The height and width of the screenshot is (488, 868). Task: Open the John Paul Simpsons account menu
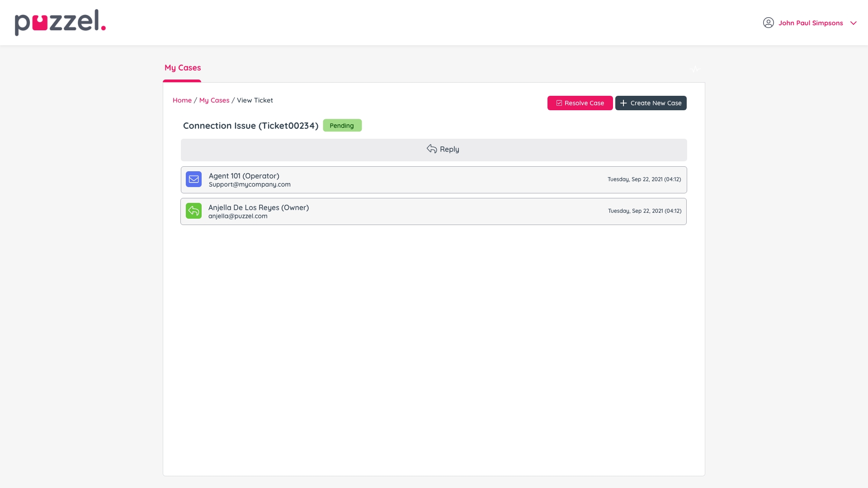tap(810, 23)
